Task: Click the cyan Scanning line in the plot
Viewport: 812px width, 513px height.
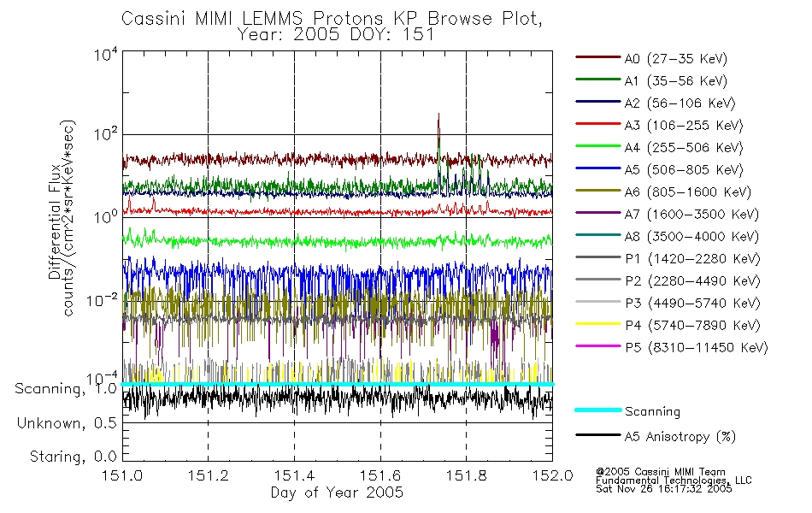Action: [x=337, y=384]
